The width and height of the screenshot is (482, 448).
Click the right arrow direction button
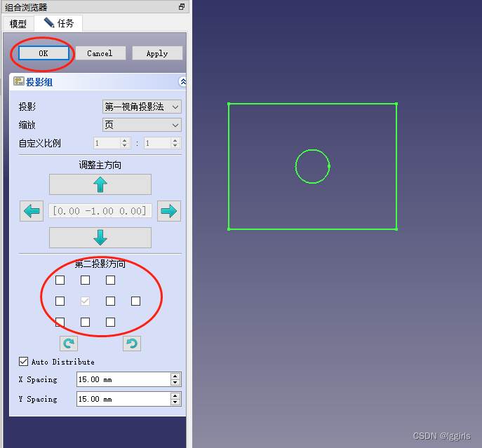coord(169,211)
